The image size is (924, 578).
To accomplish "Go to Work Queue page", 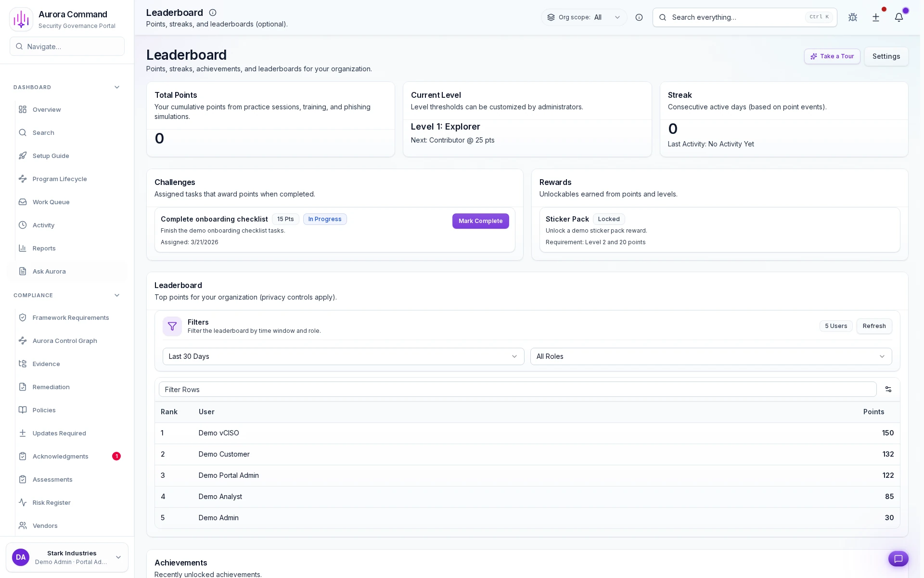I will (51, 202).
